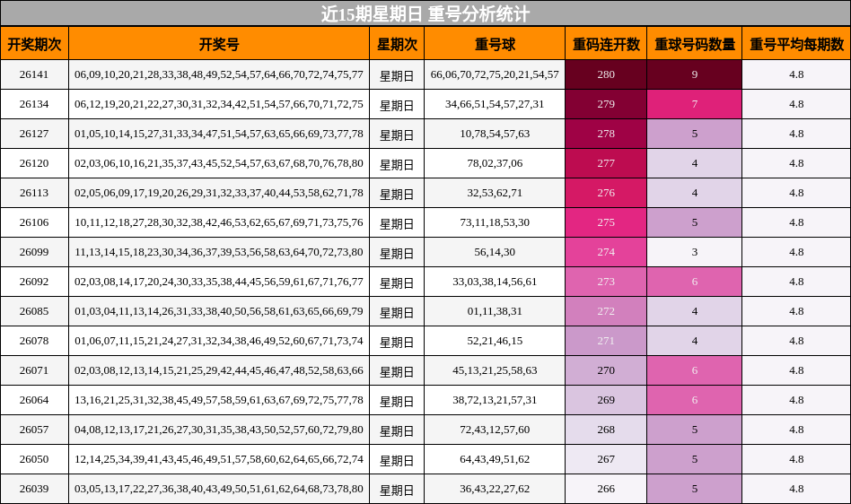Click the 开奖号 column header
The height and width of the screenshot is (504, 851).
[x=219, y=44]
